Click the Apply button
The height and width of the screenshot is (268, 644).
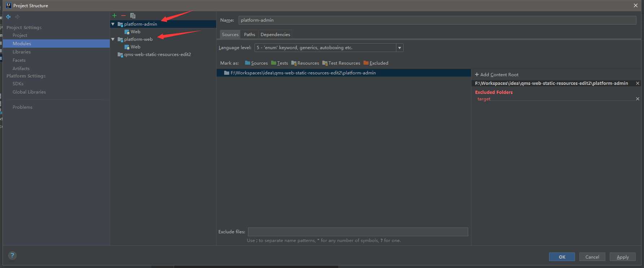click(623, 257)
